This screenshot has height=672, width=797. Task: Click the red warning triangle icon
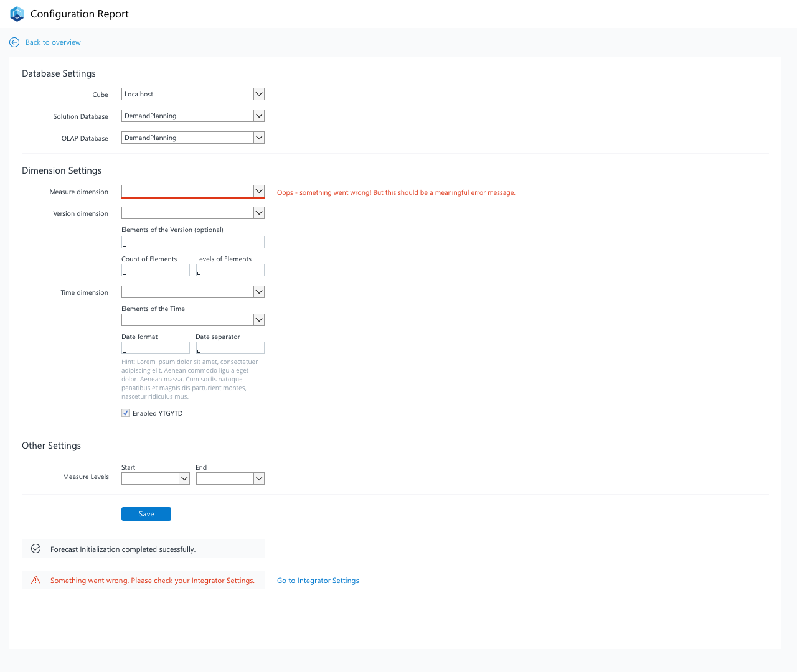click(x=36, y=580)
